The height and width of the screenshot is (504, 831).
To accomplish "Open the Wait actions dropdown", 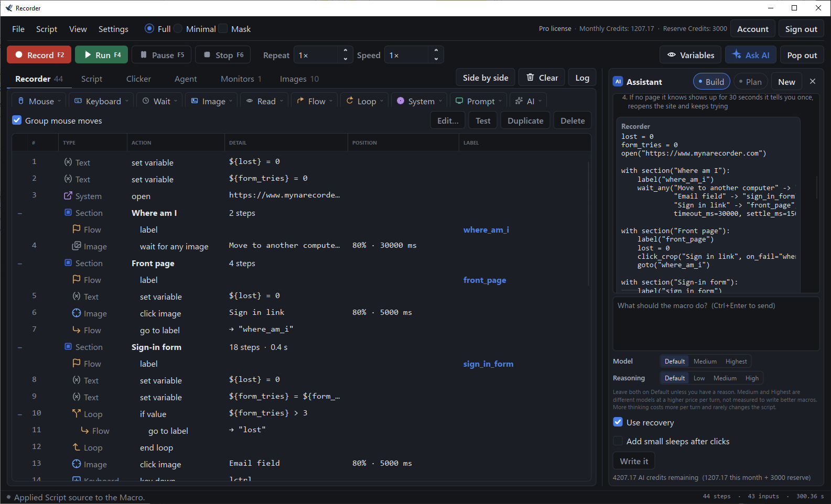I will tap(160, 101).
